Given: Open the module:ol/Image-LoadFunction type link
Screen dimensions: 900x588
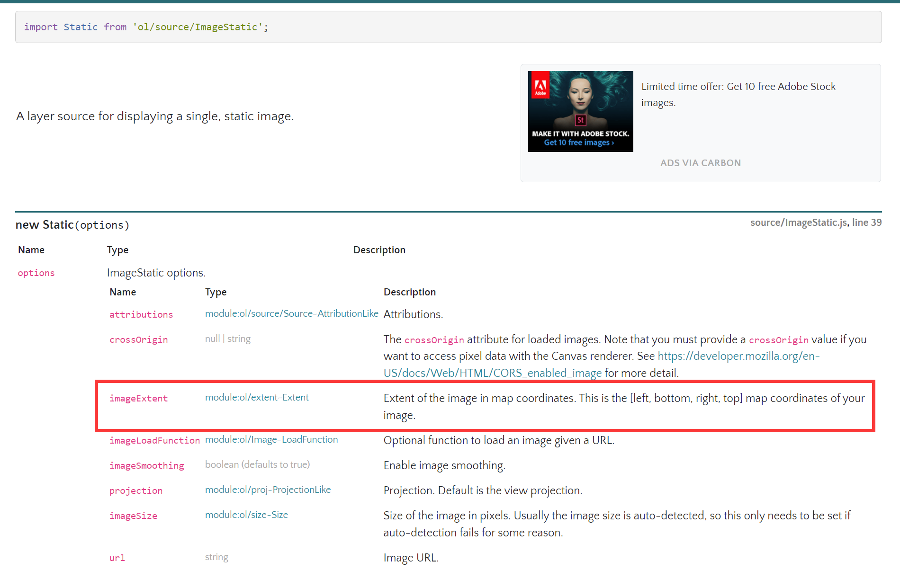Looking at the screenshot, I should (x=271, y=439).
